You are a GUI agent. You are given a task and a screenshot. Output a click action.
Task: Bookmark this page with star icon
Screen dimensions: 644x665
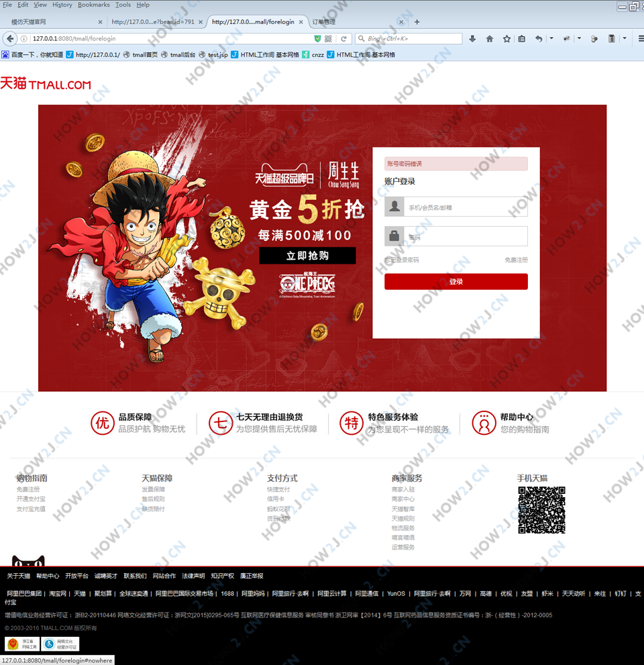coord(506,39)
